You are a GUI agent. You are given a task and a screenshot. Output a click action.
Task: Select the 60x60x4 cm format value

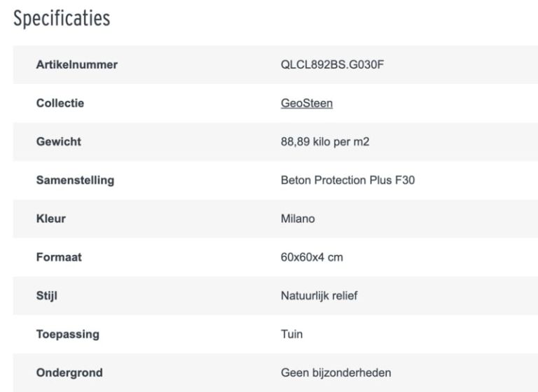click(312, 258)
